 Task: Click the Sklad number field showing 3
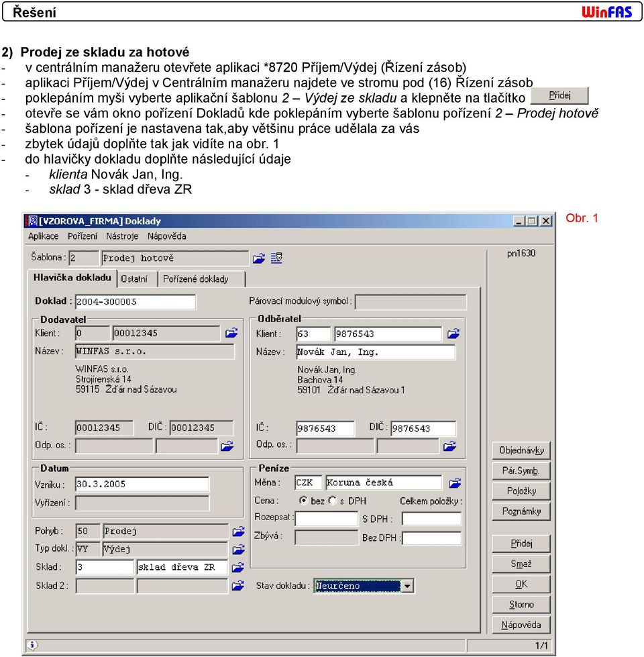click(105, 567)
